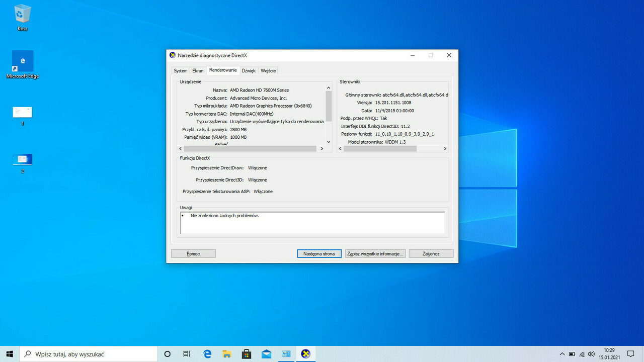644x362 pixels.
Task: Click the DirectX diagnostic taskbar icon
Action: click(x=305, y=354)
